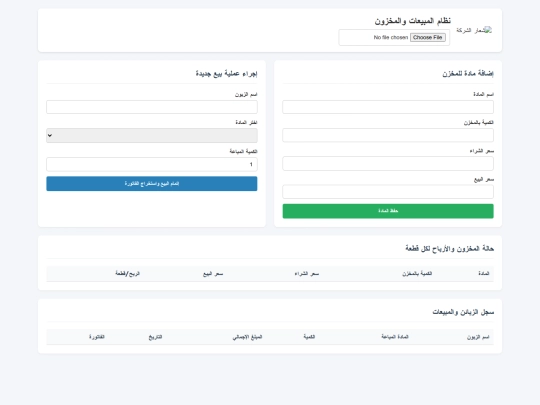Click سعر البيع column header in stock table
This screenshot has width=540, height=405.
point(213,273)
